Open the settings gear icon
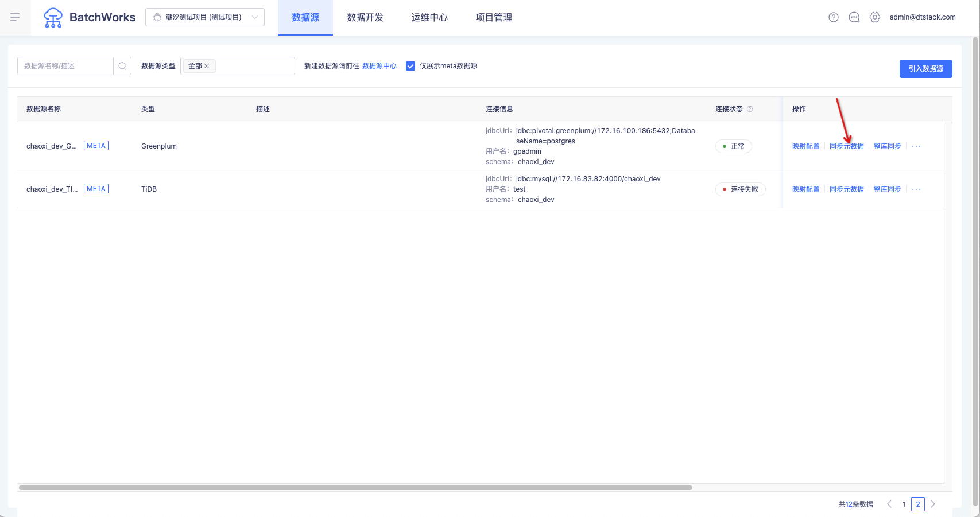Viewport: 980px width, 517px height. [x=875, y=17]
